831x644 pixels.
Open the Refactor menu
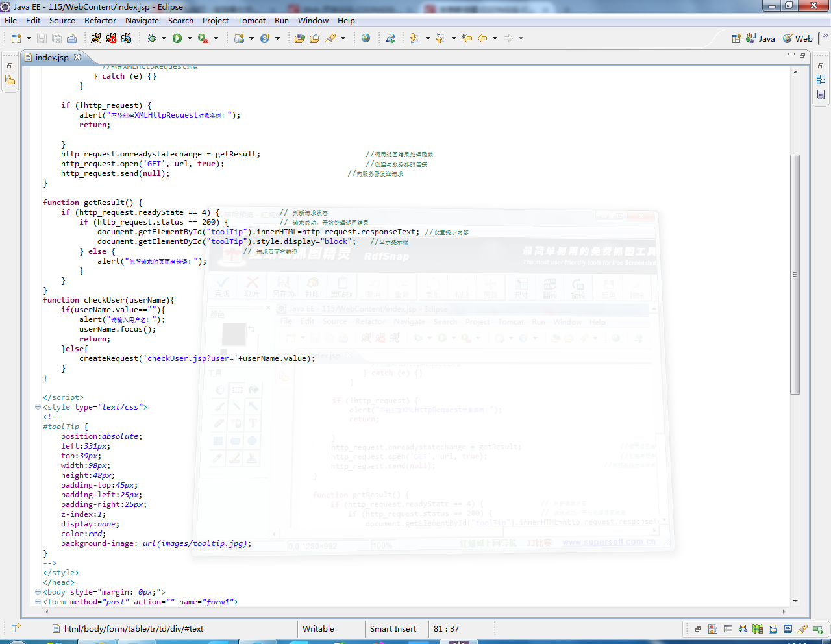click(100, 21)
